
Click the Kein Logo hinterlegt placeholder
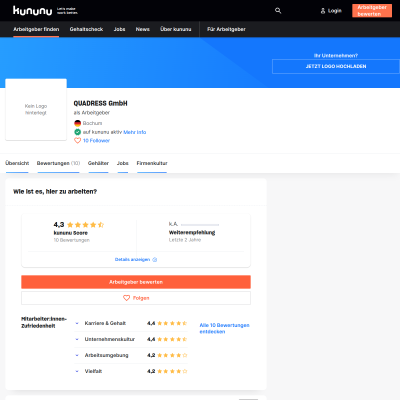coord(36,110)
